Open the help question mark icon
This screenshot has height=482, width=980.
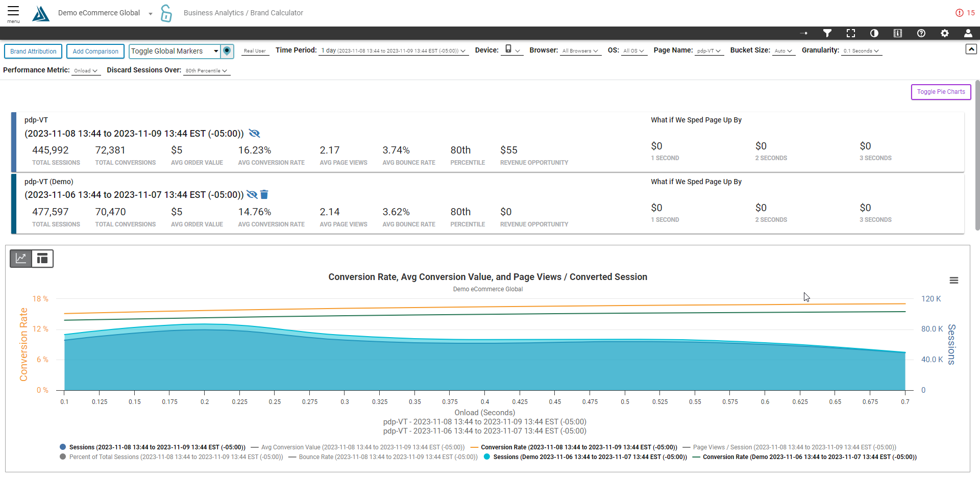(x=921, y=33)
